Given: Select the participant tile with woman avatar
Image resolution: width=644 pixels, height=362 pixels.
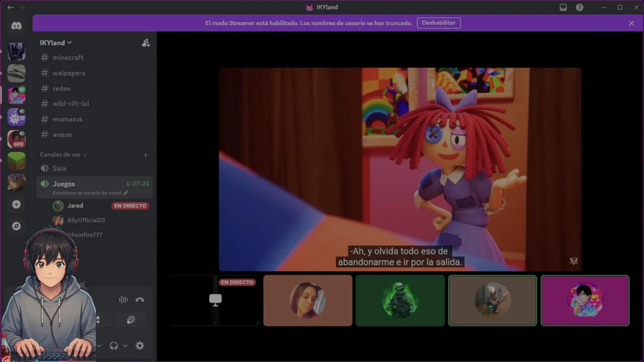Looking at the screenshot, I should pyautogui.click(x=308, y=300).
